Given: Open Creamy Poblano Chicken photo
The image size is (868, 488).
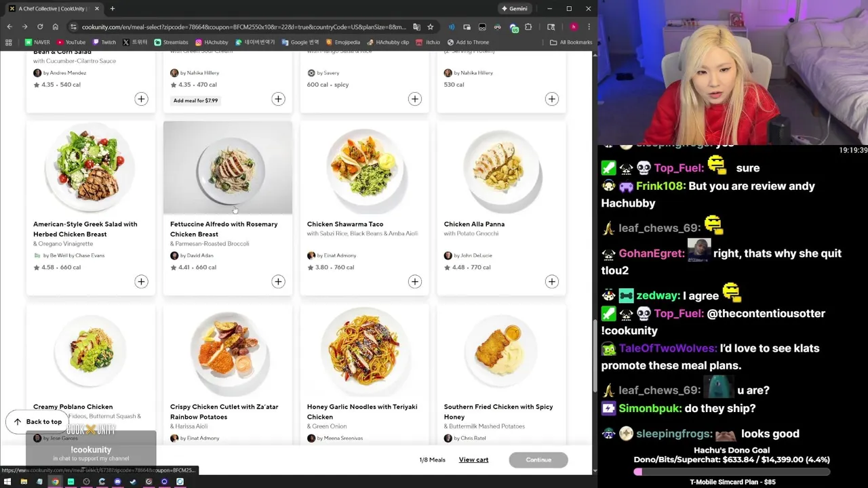Looking at the screenshot, I should (x=91, y=350).
